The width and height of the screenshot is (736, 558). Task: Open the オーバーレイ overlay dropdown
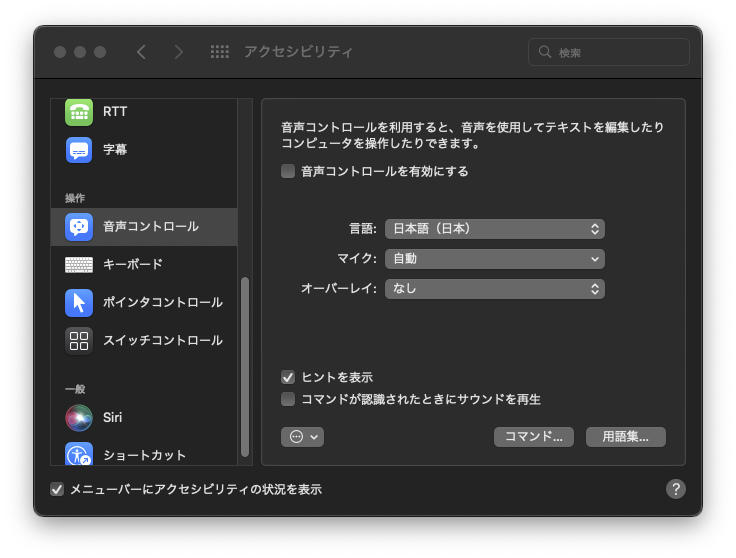tap(494, 289)
